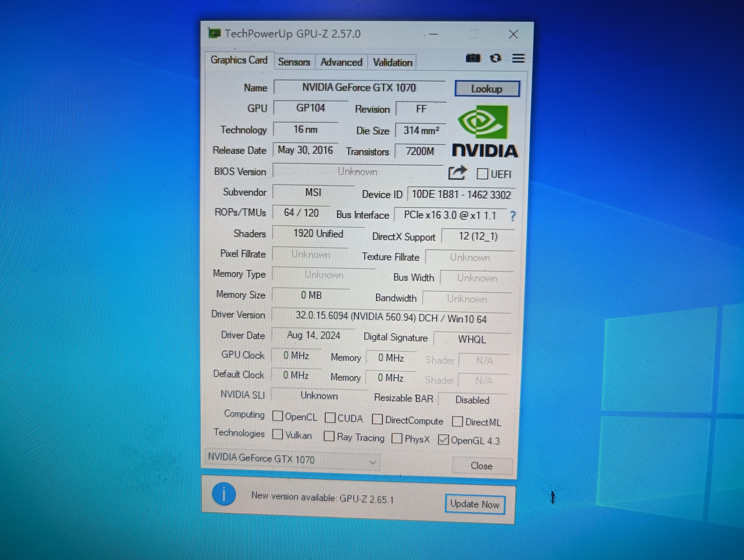Click the Die Size value 314 mm²

pos(421,131)
